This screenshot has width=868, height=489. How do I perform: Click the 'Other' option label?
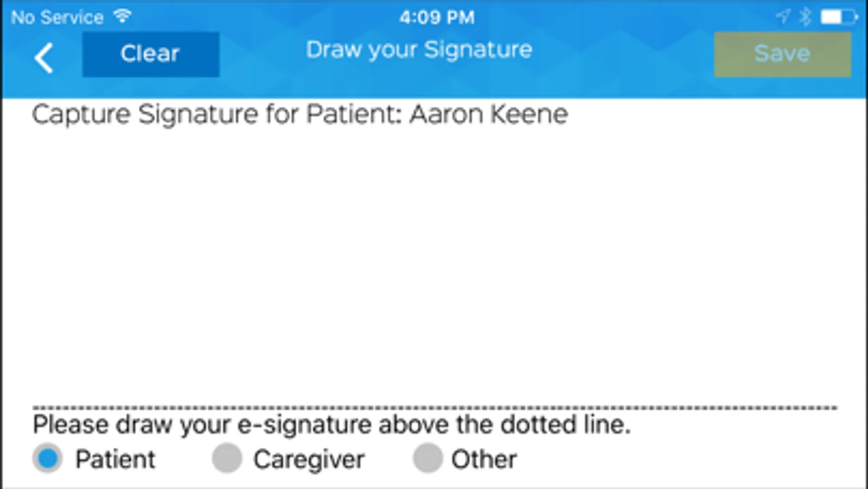(484, 460)
